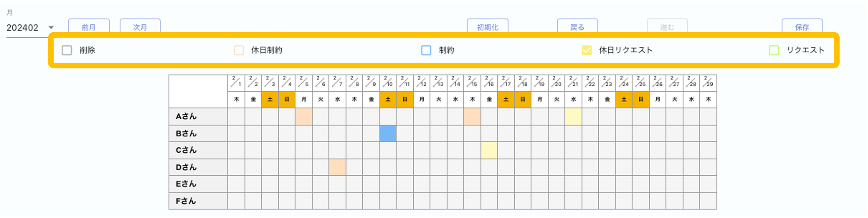
Task: Uncheck the 休日リクエスト checkbox
Action: pos(586,50)
